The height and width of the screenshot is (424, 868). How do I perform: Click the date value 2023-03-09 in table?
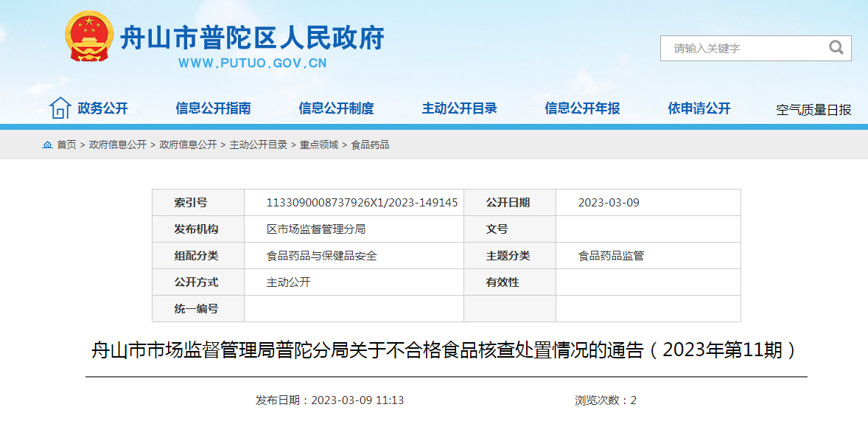point(609,203)
